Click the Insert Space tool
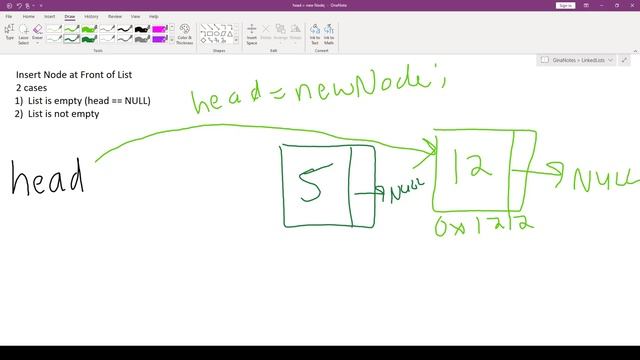This screenshot has width=640, height=360. tap(252, 34)
